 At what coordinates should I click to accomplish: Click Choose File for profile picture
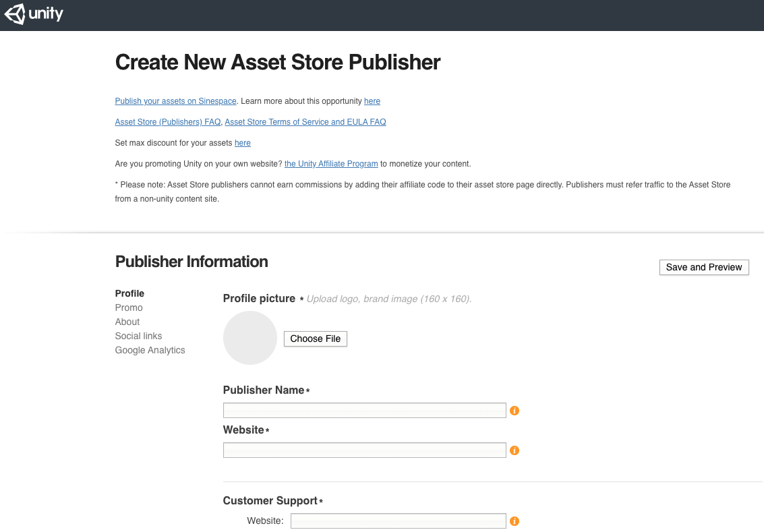316,338
